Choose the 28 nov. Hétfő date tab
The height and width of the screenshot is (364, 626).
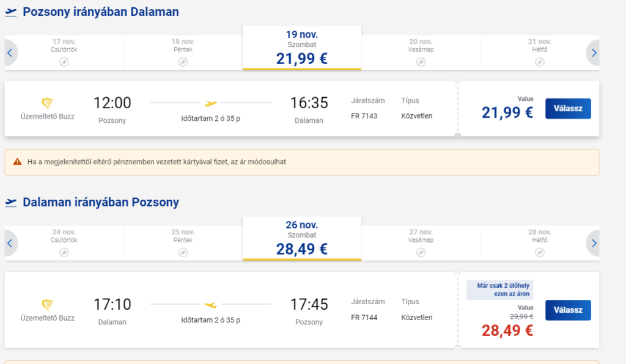540,242
